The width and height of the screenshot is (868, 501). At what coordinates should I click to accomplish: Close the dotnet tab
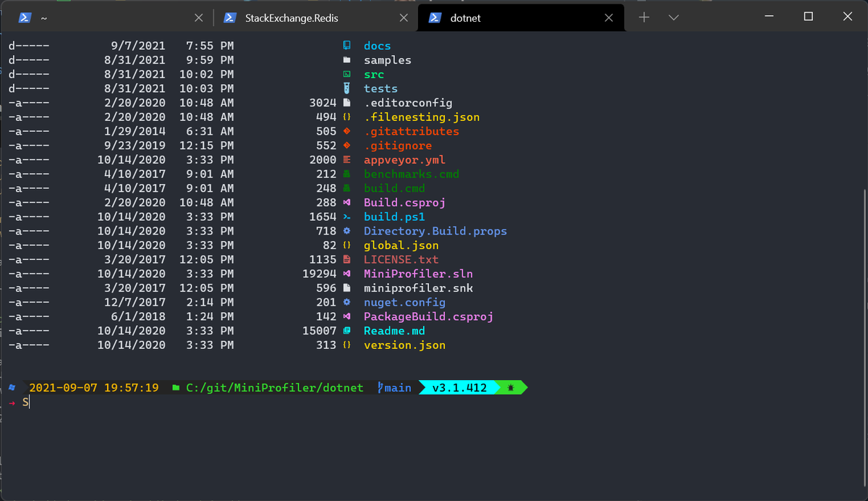609,17
